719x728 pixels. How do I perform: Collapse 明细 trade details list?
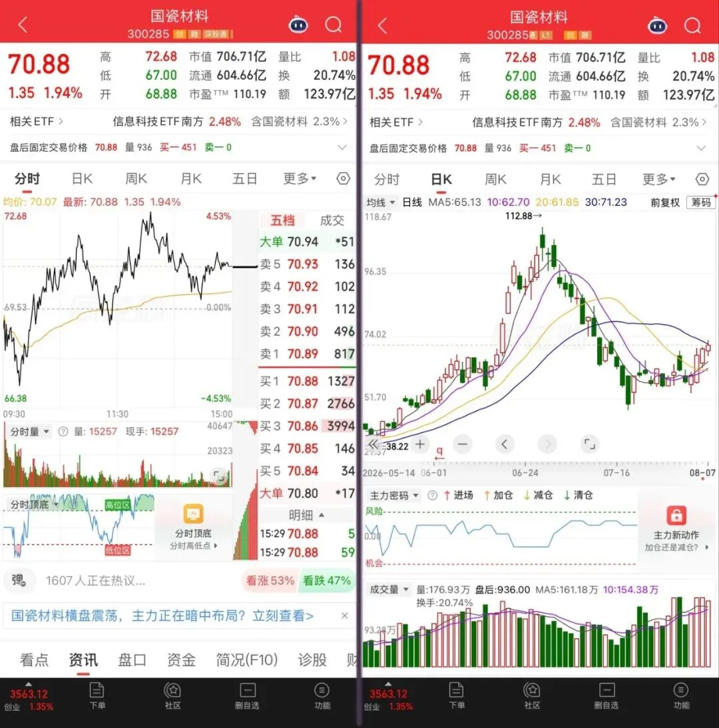pos(306,515)
